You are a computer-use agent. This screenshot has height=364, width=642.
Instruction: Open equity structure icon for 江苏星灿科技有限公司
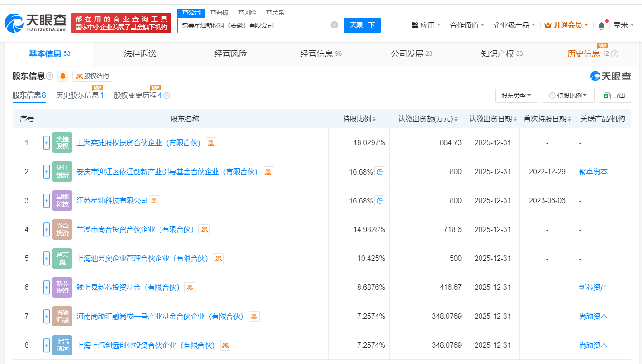point(154,201)
